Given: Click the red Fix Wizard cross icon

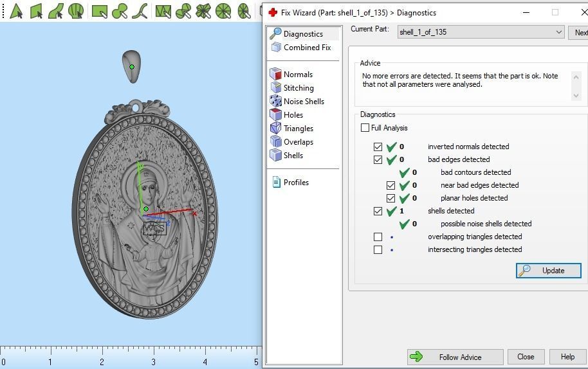Looking at the screenshot, I should 273,12.
